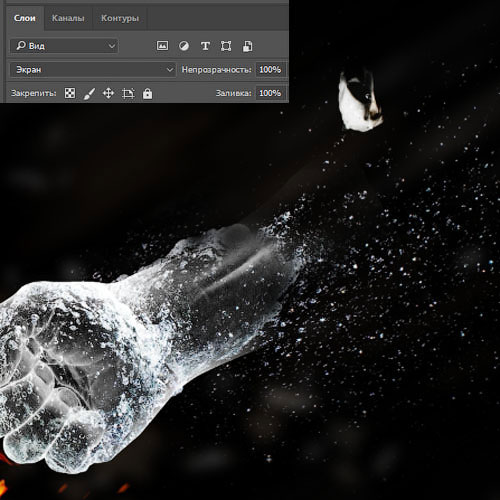Click the Непрозрачность label
500x500 pixels.
coord(216,70)
